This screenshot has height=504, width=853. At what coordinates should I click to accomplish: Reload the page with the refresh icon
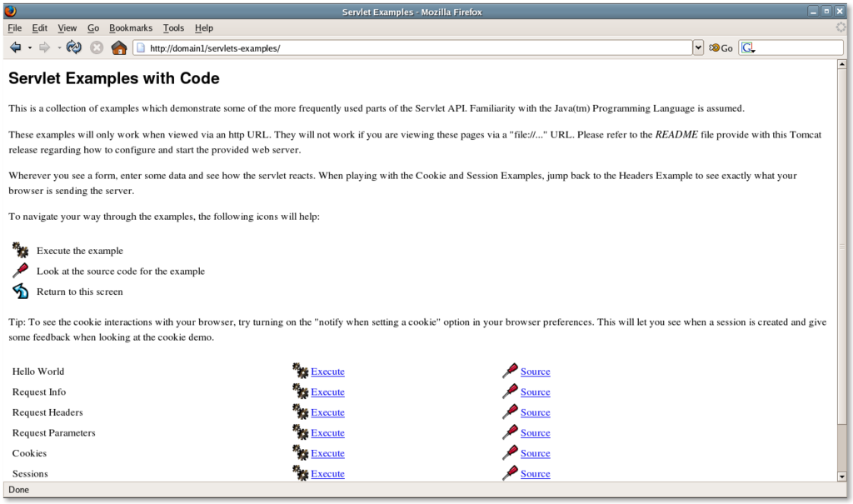(74, 47)
